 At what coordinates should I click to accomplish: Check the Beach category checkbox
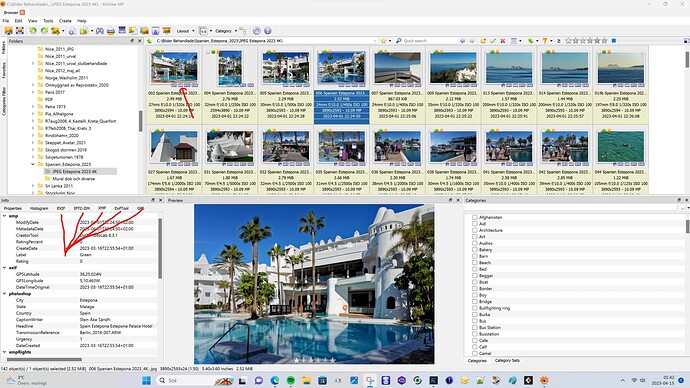[x=475, y=263]
